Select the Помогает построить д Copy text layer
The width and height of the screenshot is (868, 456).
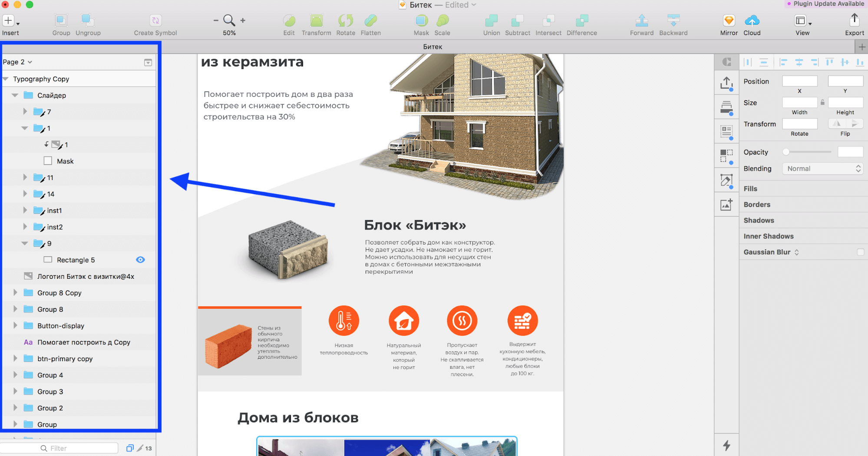79,342
